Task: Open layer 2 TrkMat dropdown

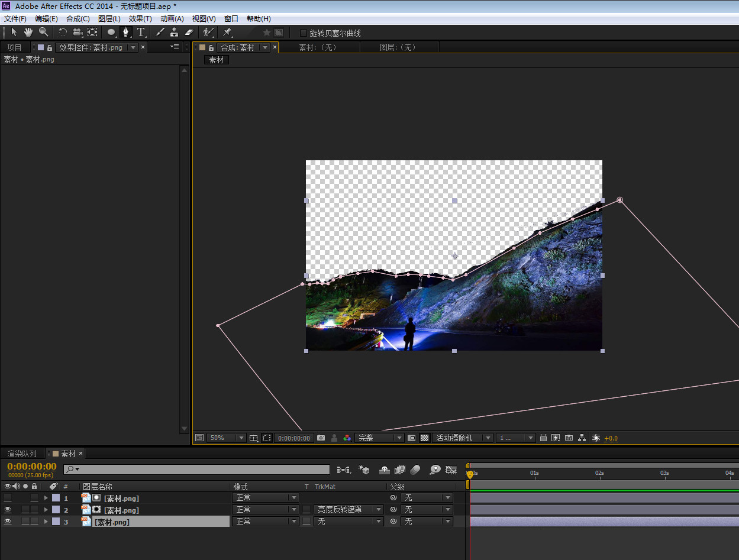Action: coord(348,510)
